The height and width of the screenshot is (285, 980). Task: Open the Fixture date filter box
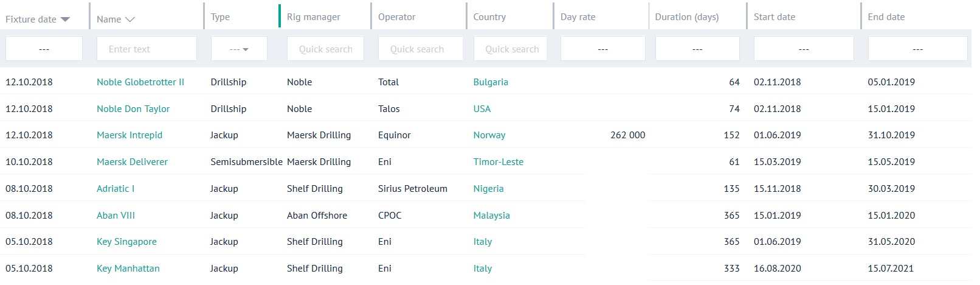point(44,49)
